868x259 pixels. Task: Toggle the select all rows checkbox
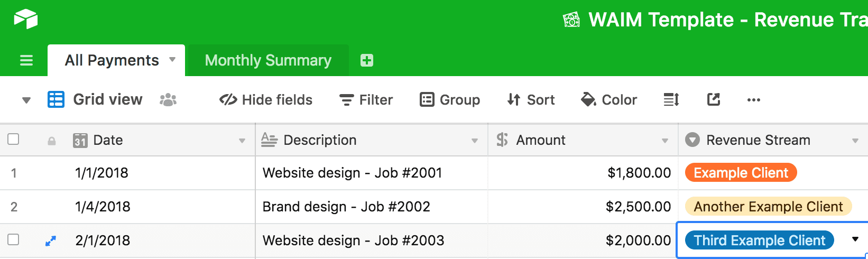[14, 140]
